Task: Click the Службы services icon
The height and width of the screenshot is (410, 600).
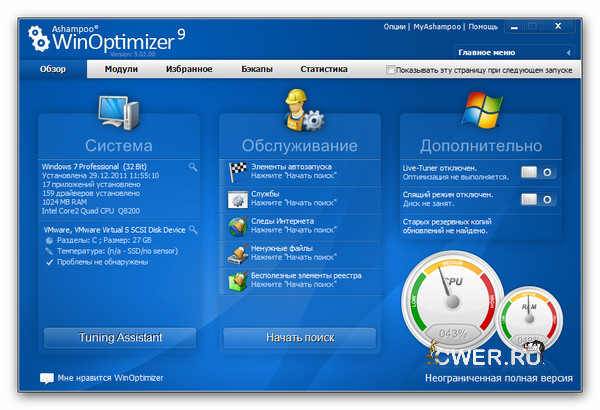Action: pos(237,198)
